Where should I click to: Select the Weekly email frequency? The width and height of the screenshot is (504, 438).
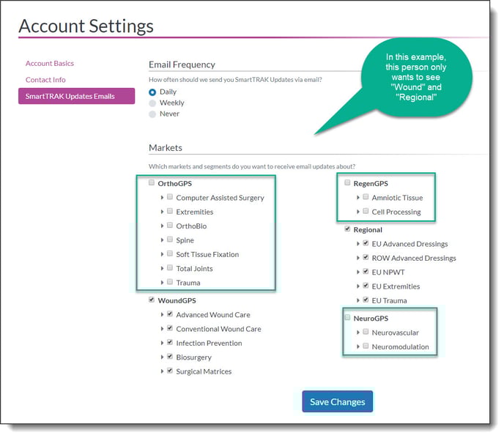(152, 103)
